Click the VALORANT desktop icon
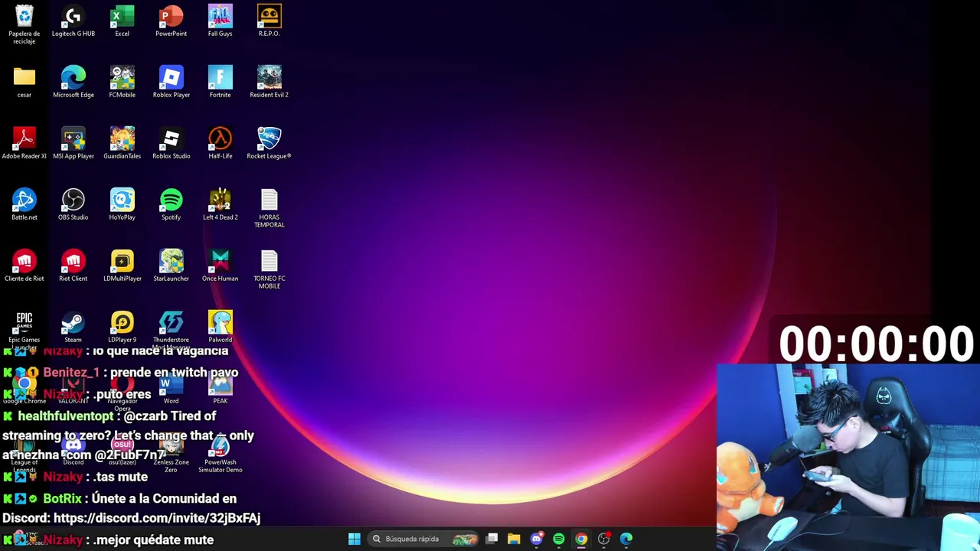Viewport: 980px width, 551px height. coord(73,389)
